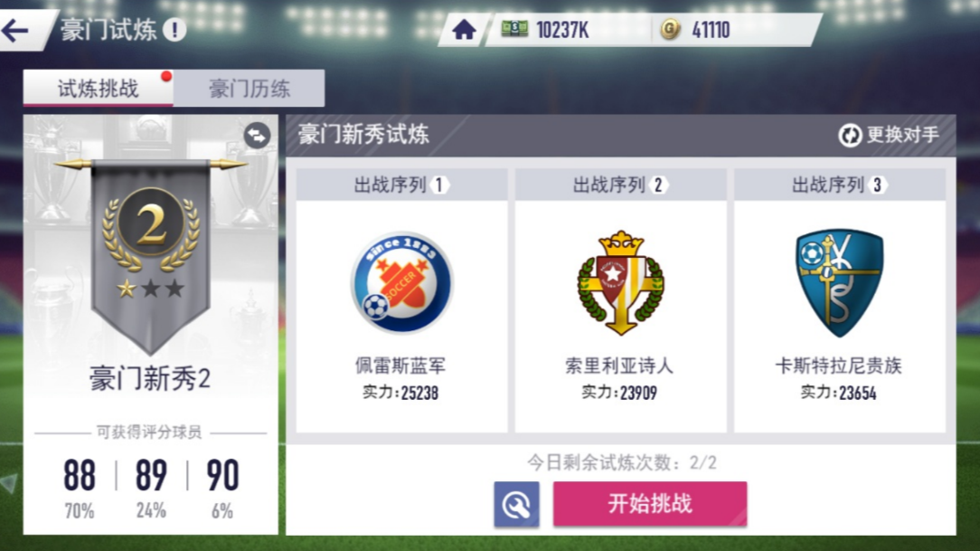Screen dimensions: 980x551
Task: Tap the home icon in the top bar
Action: click(464, 29)
